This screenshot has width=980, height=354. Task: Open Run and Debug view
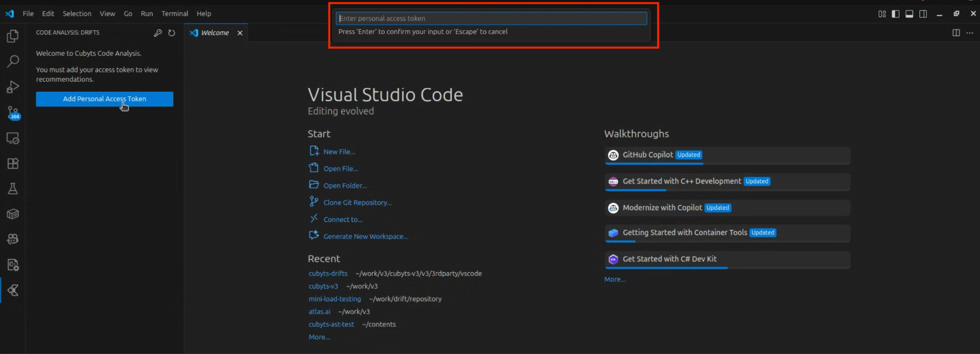pos(13,87)
